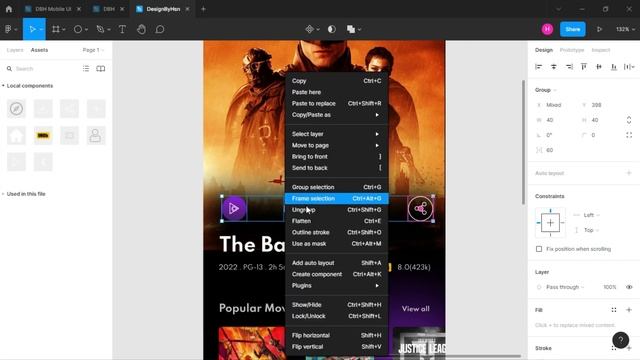Image resolution: width=640 pixels, height=360 pixels.
Task: Enable Fix position when scrolling checkbox
Action: tap(539, 249)
